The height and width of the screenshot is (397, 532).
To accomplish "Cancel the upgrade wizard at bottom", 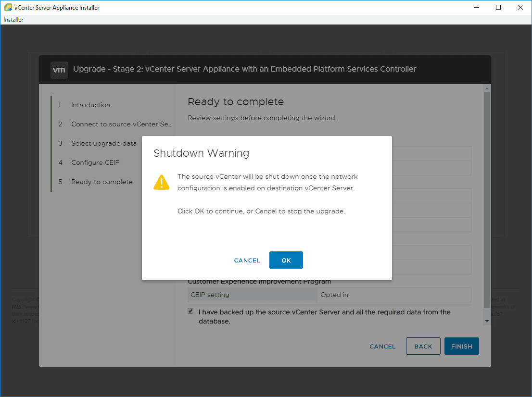I will pyautogui.click(x=382, y=347).
